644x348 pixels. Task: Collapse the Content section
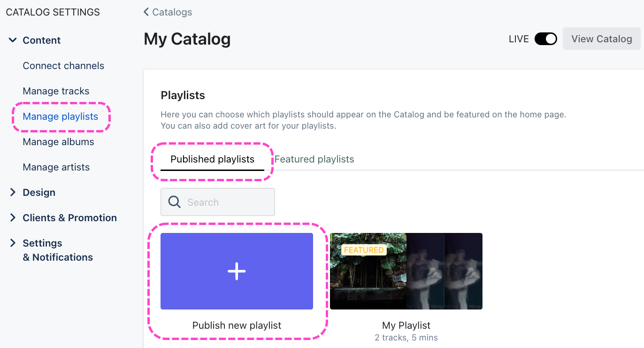point(13,40)
